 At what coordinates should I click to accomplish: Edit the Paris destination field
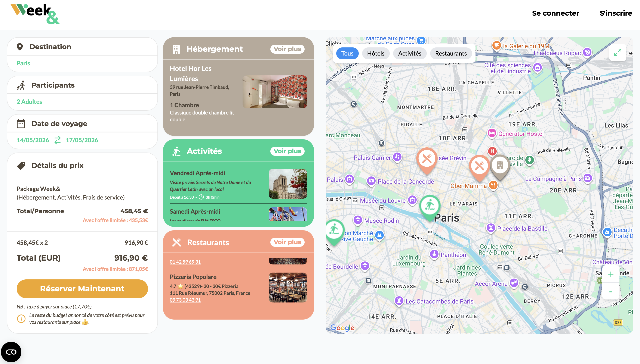pyautogui.click(x=82, y=63)
